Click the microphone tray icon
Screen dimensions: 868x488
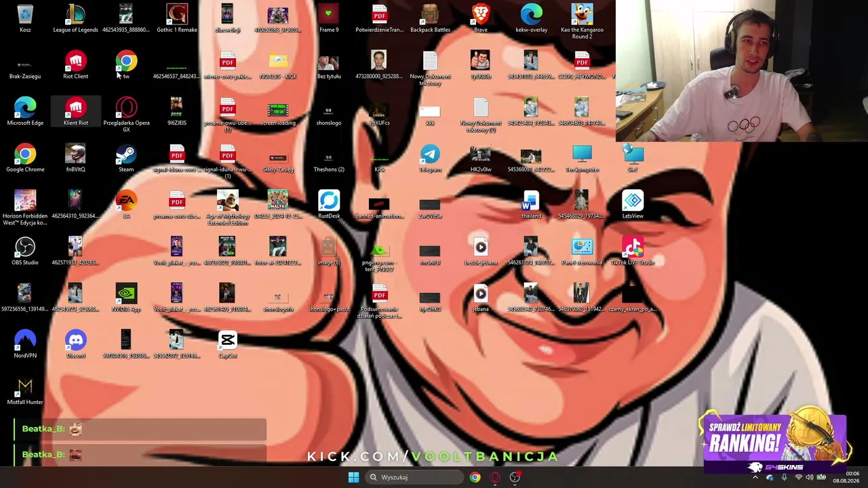click(x=784, y=477)
